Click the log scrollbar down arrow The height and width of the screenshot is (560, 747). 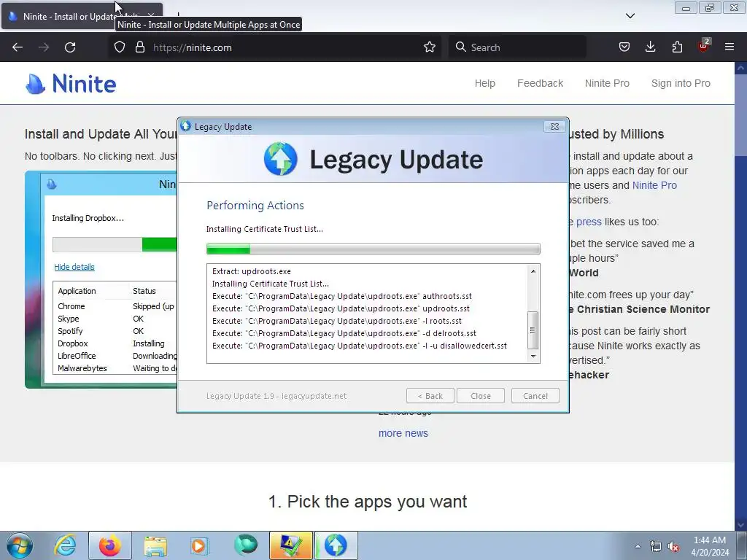[x=533, y=356]
